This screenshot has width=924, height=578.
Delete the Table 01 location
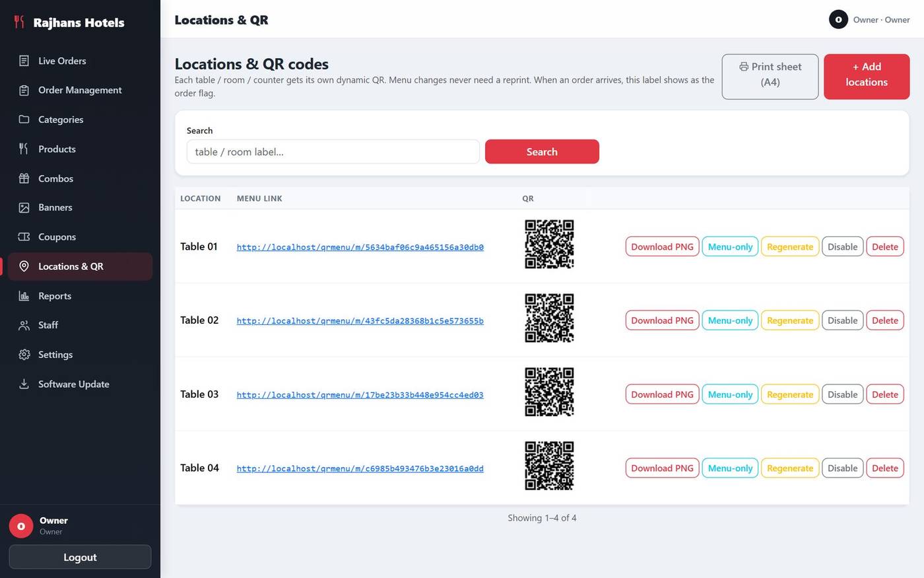[x=885, y=246]
